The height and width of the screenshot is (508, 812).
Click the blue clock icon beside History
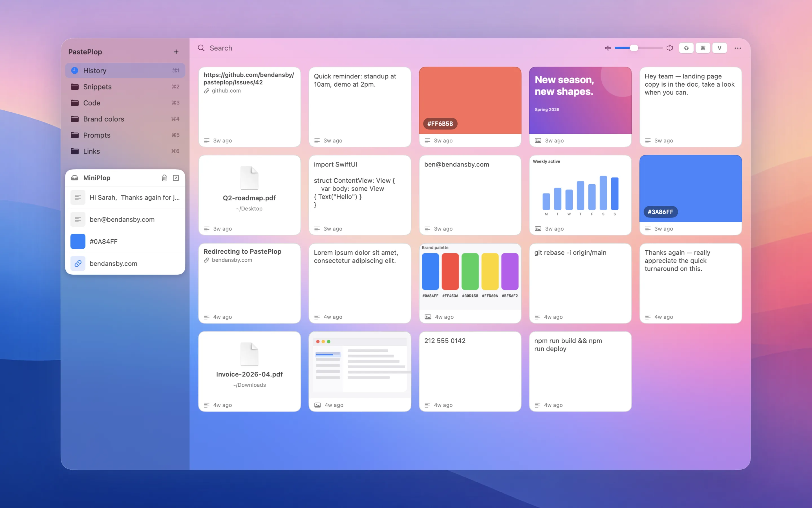74,71
